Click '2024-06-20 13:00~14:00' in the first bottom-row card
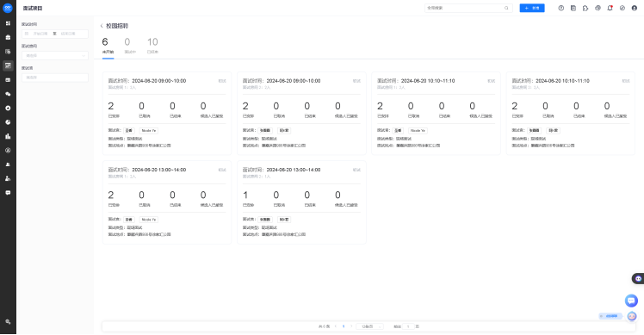Image resolution: width=644 pixels, height=335 pixels. [159, 170]
